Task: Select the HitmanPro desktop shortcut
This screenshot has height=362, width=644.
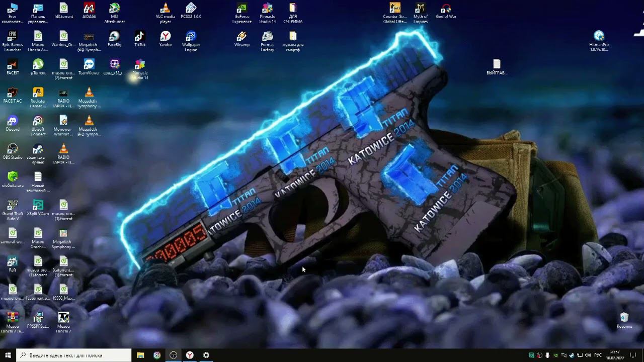Action: (599, 41)
